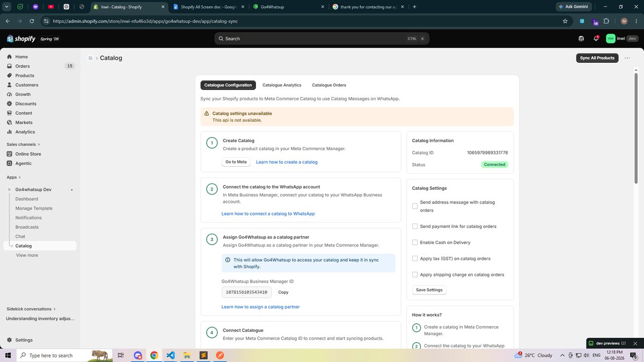The width and height of the screenshot is (644, 362).
Task: Click the Shopify logo in the header
Action: [x=21, y=39]
